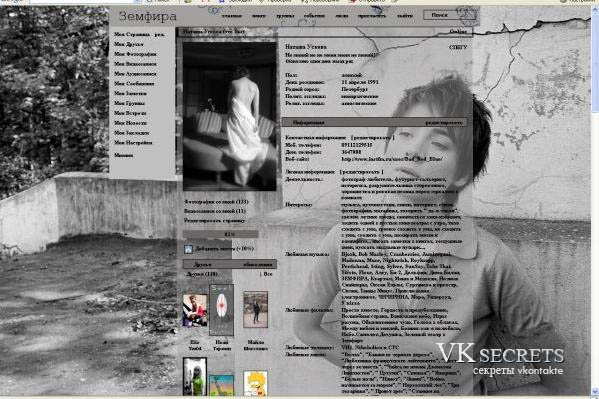Click the 81% profile completion bar

[x=221, y=234]
